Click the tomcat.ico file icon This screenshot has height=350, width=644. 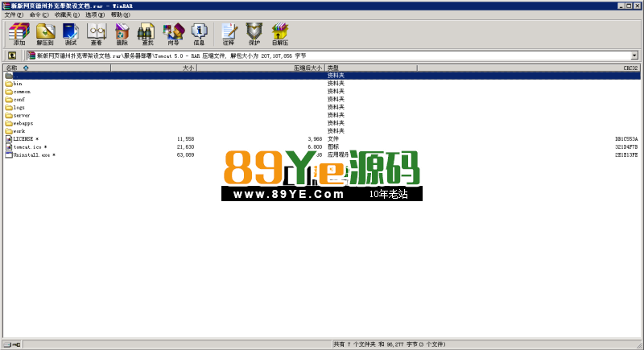pos(9,147)
